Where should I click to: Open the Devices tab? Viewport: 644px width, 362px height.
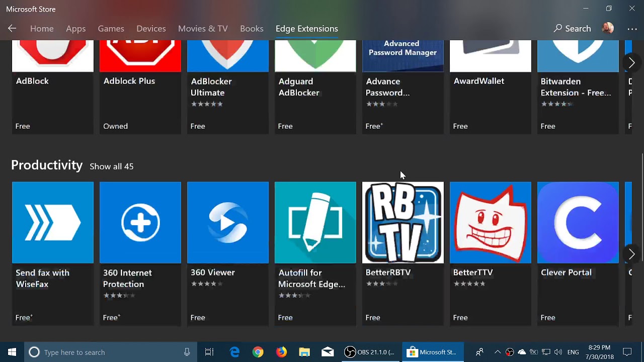[x=151, y=29]
